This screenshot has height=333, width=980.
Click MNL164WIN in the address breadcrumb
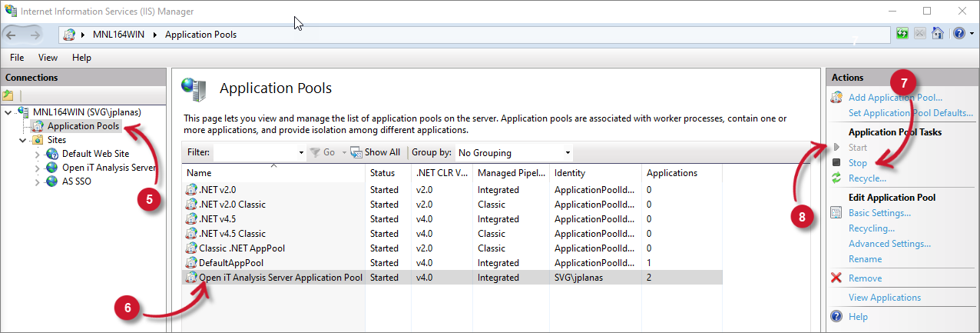point(120,35)
